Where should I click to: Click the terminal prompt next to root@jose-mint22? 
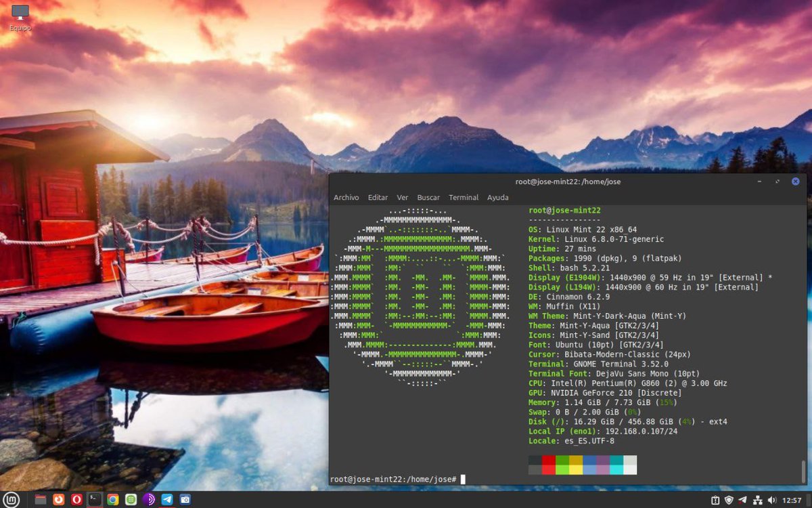(x=464, y=478)
